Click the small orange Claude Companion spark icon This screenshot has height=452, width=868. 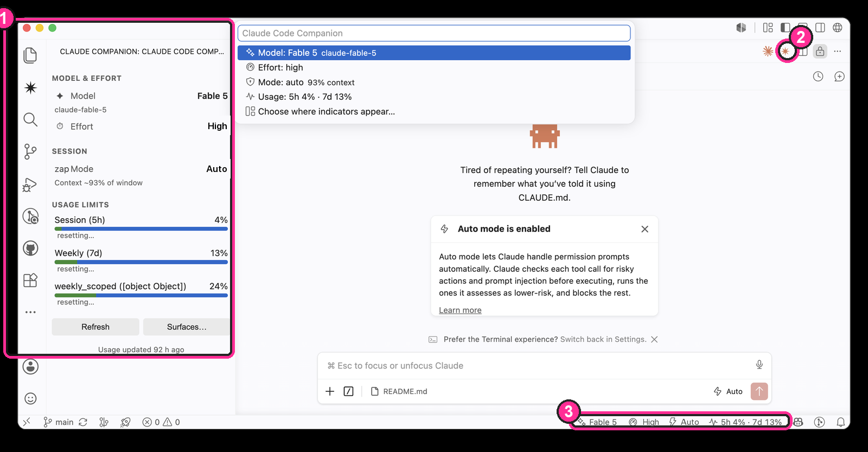tap(785, 51)
